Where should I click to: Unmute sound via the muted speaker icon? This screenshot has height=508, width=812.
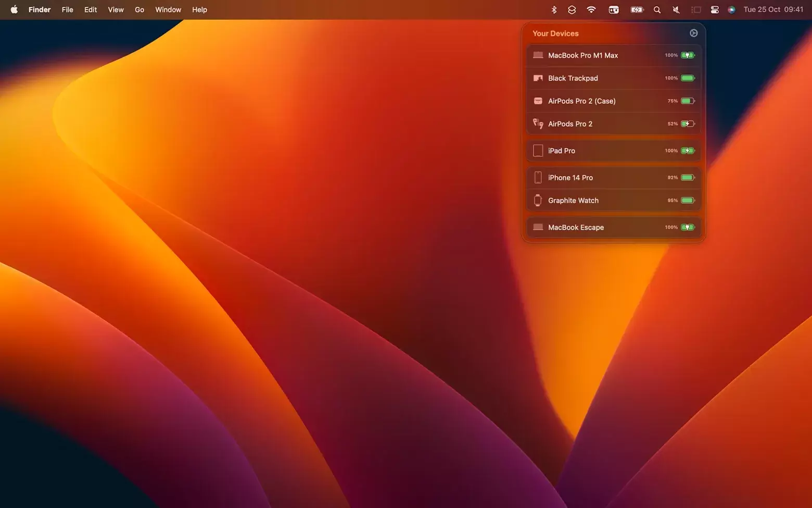click(x=676, y=10)
